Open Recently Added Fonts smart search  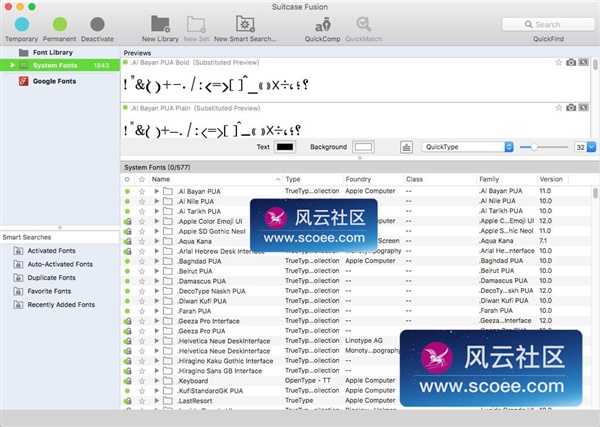(x=61, y=305)
